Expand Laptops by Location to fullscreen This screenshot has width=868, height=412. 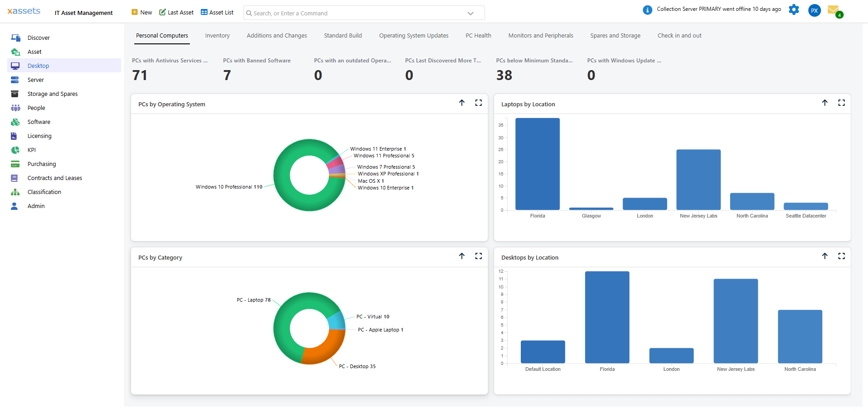coord(841,103)
